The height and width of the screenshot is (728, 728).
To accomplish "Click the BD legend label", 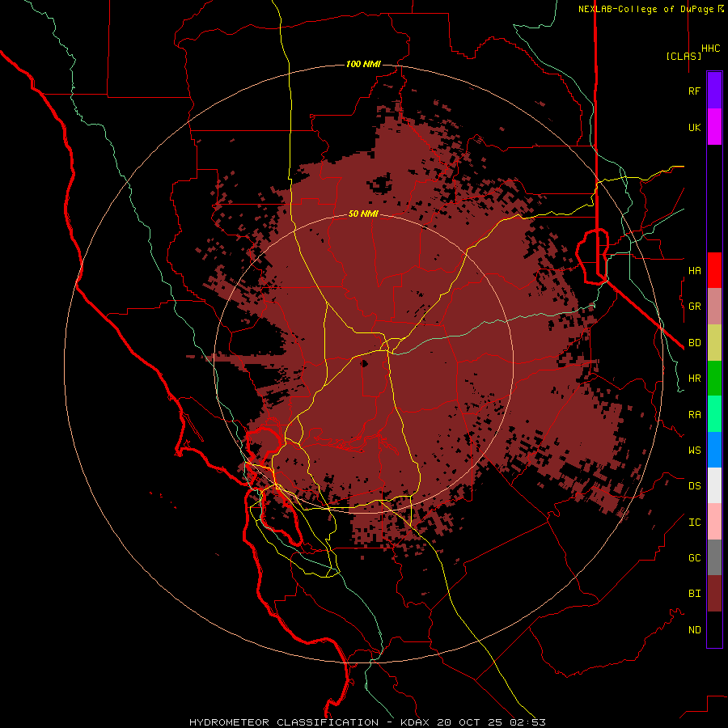I will 695,343.
